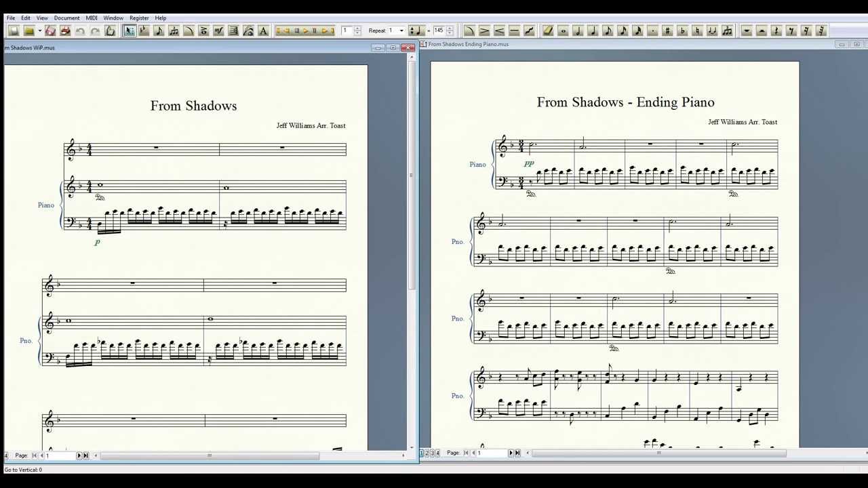Select the Smart Shape tool in main palette

189,30
